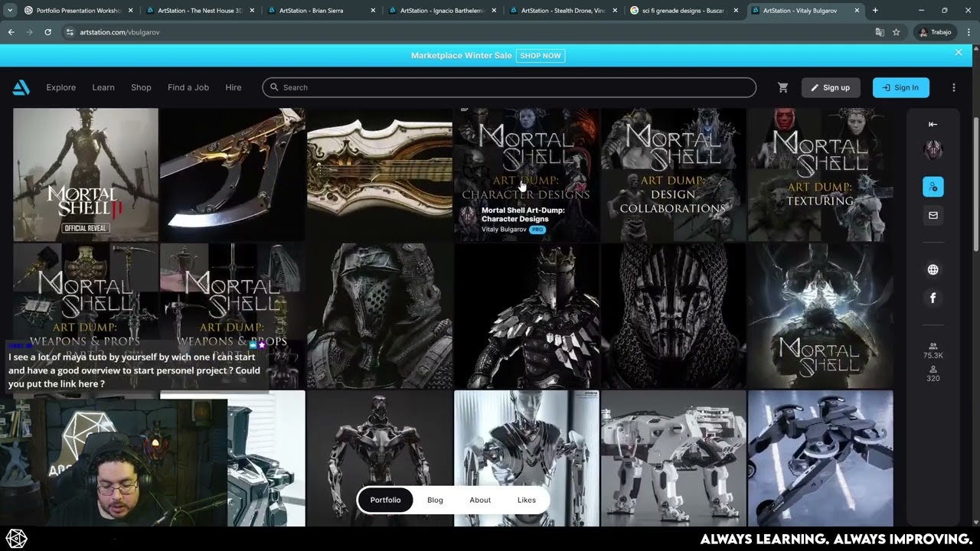The image size is (980, 551).
Task: Open the tab search dropdown arrow
Action: (10, 11)
